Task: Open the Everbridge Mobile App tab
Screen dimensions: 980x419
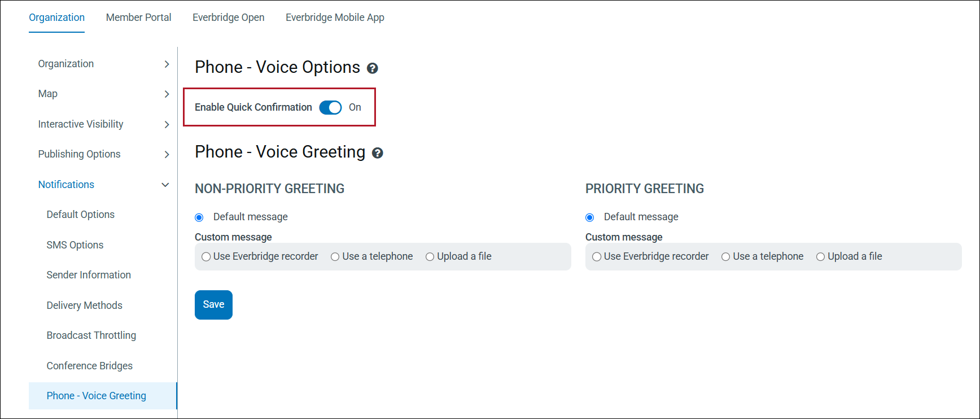Action: point(335,18)
